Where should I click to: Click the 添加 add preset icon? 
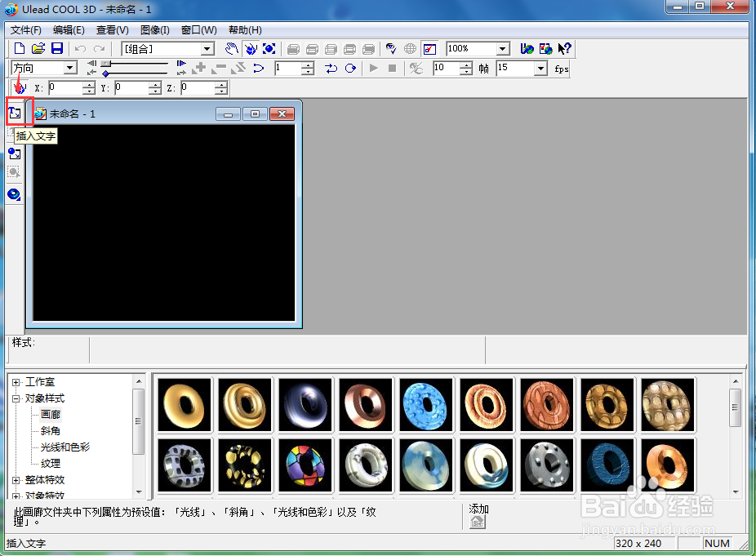click(x=478, y=521)
